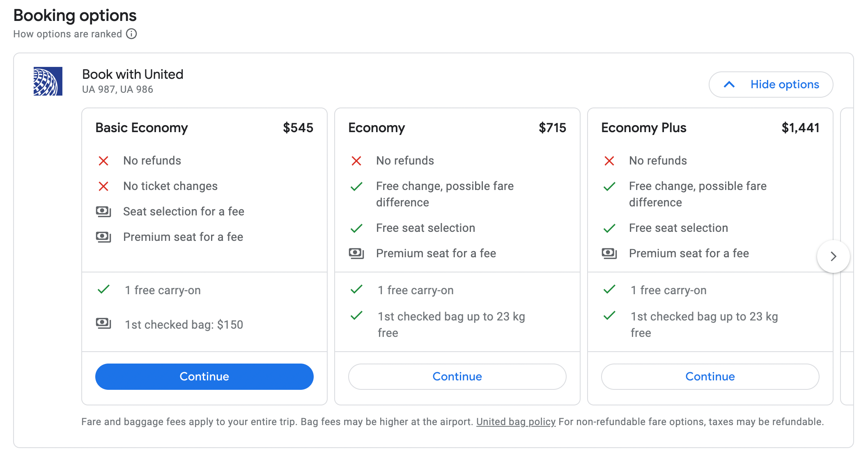Continue with Economy Plus fare
Image resolution: width=868 pixels, height=453 pixels.
pos(710,376)
